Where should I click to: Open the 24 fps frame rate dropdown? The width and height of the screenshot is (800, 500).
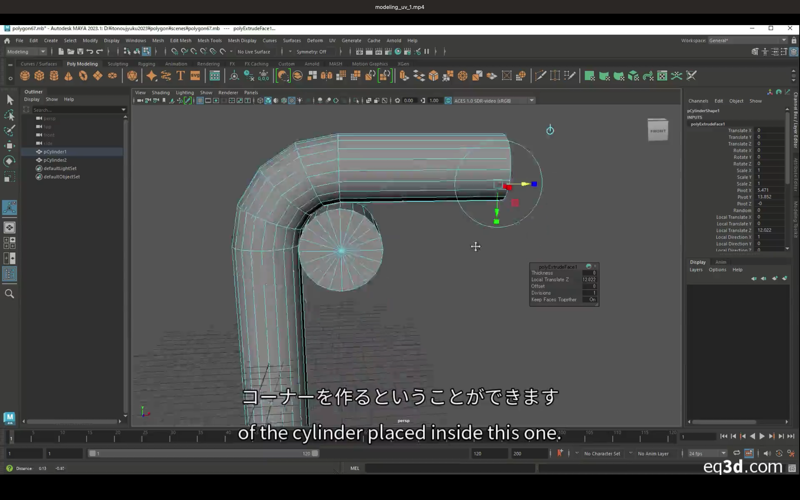706,453
